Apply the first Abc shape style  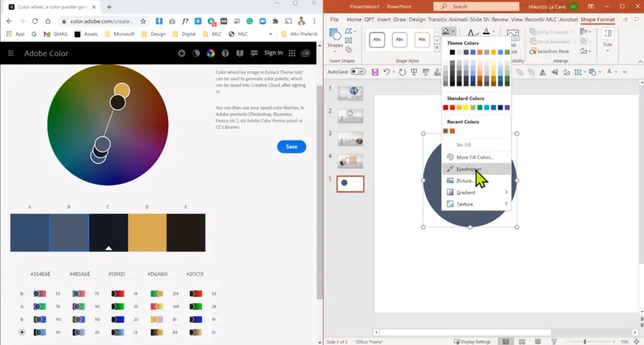[377, 40]
